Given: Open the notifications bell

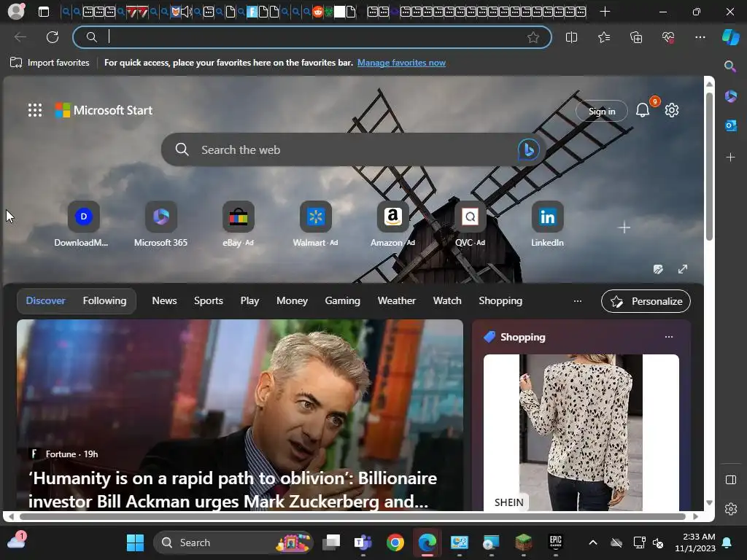Looking at the screenshot, I should 643,110.
